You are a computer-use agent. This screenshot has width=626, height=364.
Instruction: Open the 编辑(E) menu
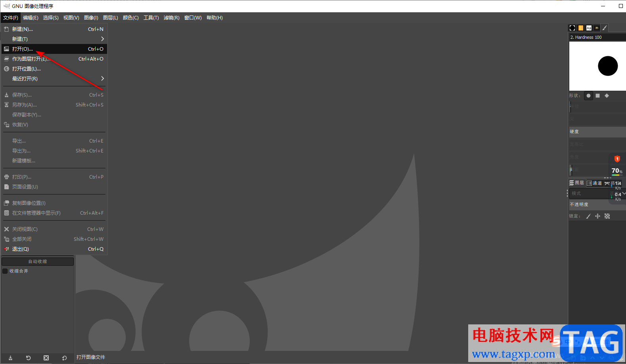click(x=31, y=18)
